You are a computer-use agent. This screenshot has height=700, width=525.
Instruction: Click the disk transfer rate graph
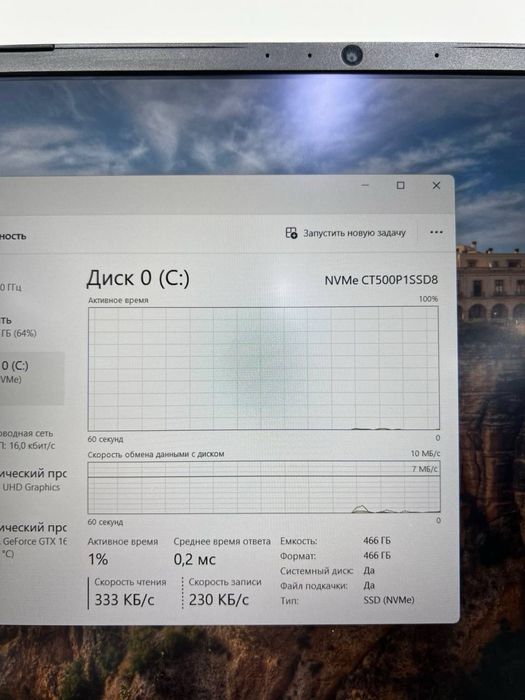point(264,488)
